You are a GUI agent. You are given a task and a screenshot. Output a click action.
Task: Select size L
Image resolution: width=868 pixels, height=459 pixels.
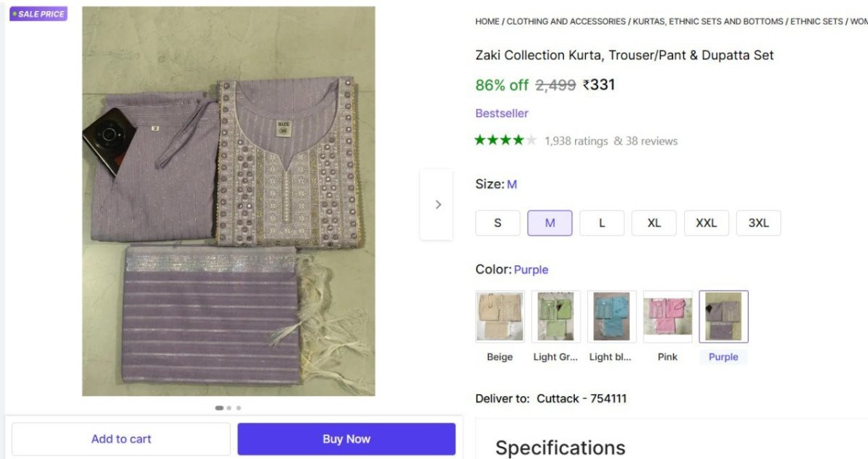click(602, 223)
